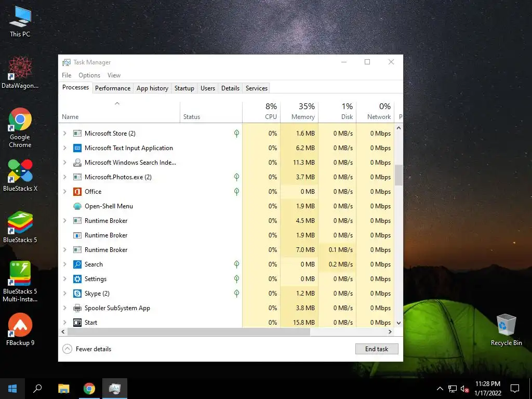This screenshot has height=399, width=532.
Task: Open the notification center icon
Action: tap(515, 389)
